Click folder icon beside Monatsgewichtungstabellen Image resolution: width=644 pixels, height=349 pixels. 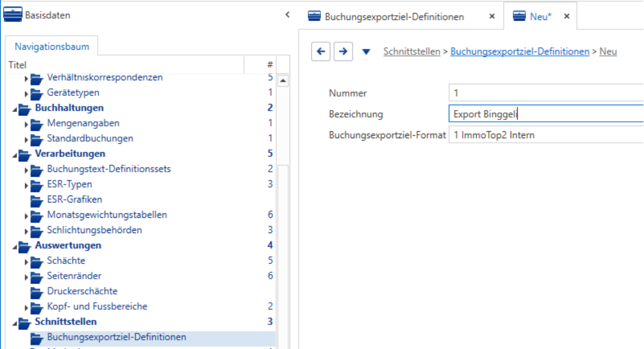pyautogui.click(x=36, y=215)
